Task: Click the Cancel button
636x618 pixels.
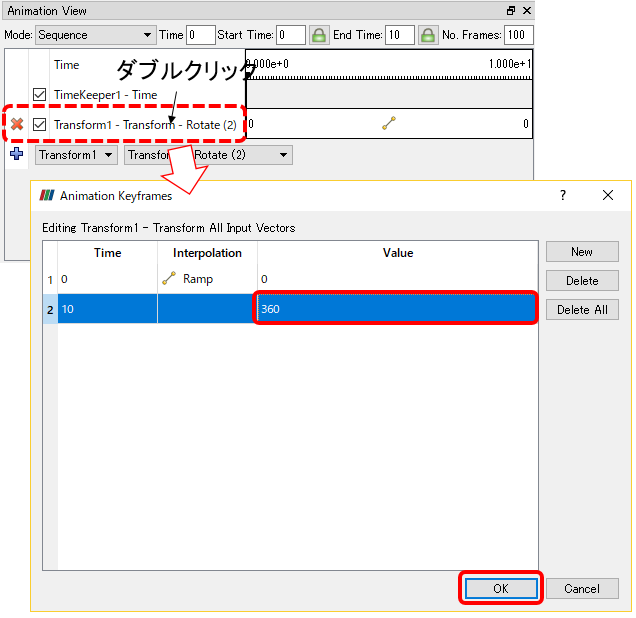Action: [x=582, y=588]
